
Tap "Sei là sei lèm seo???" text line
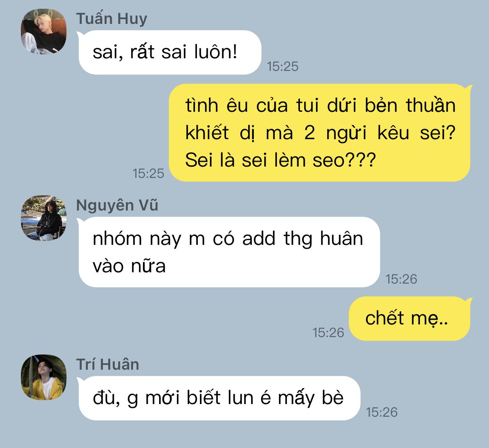[x=280, y=160]
